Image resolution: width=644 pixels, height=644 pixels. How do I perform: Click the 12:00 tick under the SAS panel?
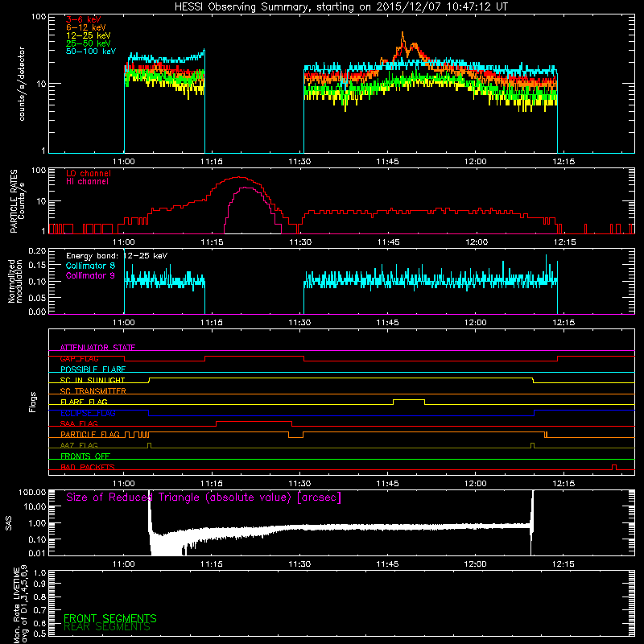point(475,564)
